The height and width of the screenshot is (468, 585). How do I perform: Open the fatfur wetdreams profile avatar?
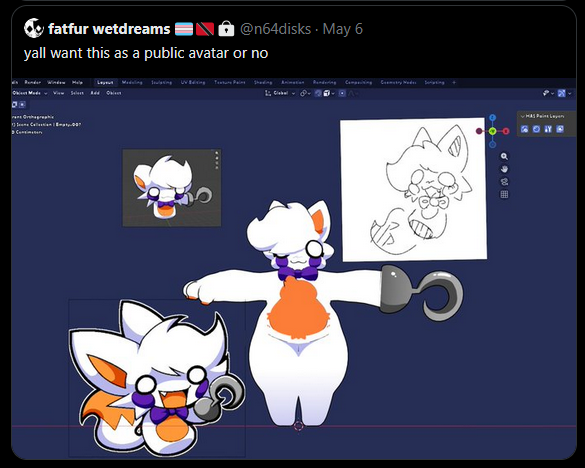click(x=34, y=28)
